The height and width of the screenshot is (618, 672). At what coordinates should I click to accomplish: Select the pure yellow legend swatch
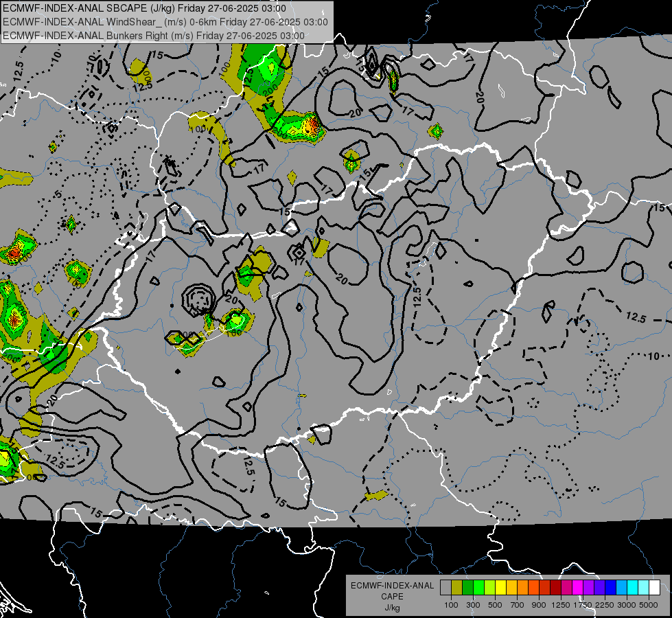pos(500,587)
